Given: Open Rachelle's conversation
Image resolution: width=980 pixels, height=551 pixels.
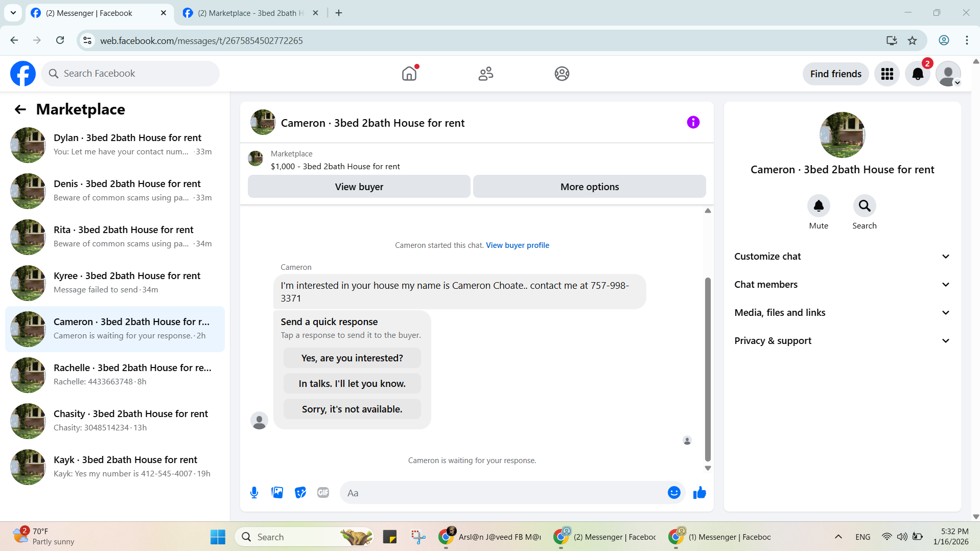Looking at the screenshot, I should pos(115,375).
